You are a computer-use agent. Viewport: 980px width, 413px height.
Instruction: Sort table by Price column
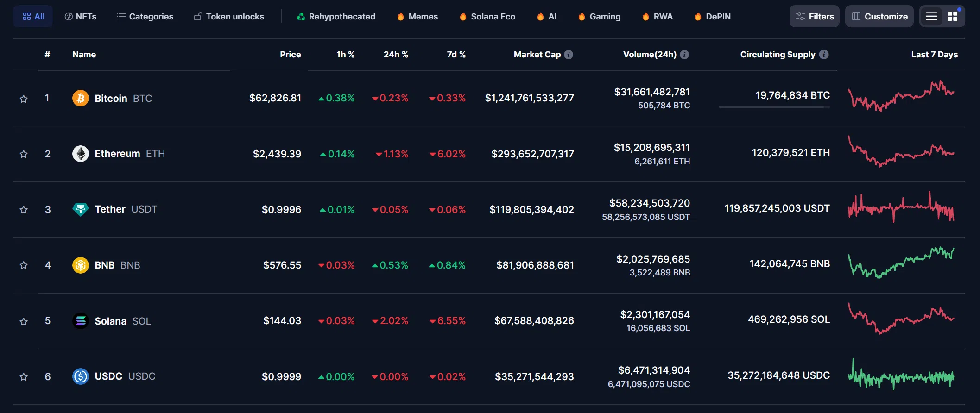pyautogui.click(x=291, y=55)
